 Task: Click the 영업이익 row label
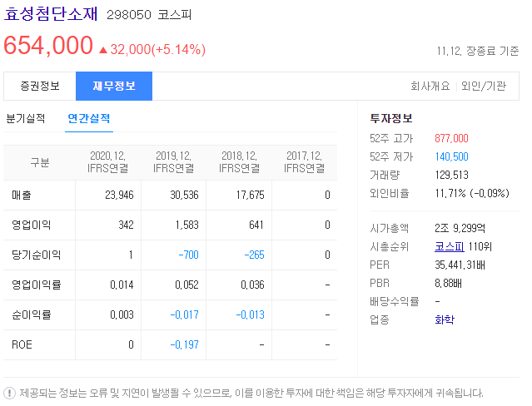(31, 225)
